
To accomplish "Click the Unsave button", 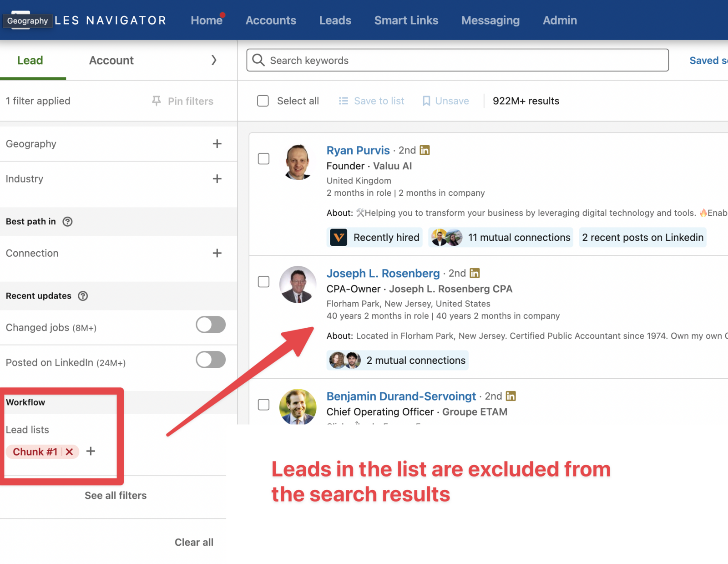I will pyautogui.click(x=446, y=101).
